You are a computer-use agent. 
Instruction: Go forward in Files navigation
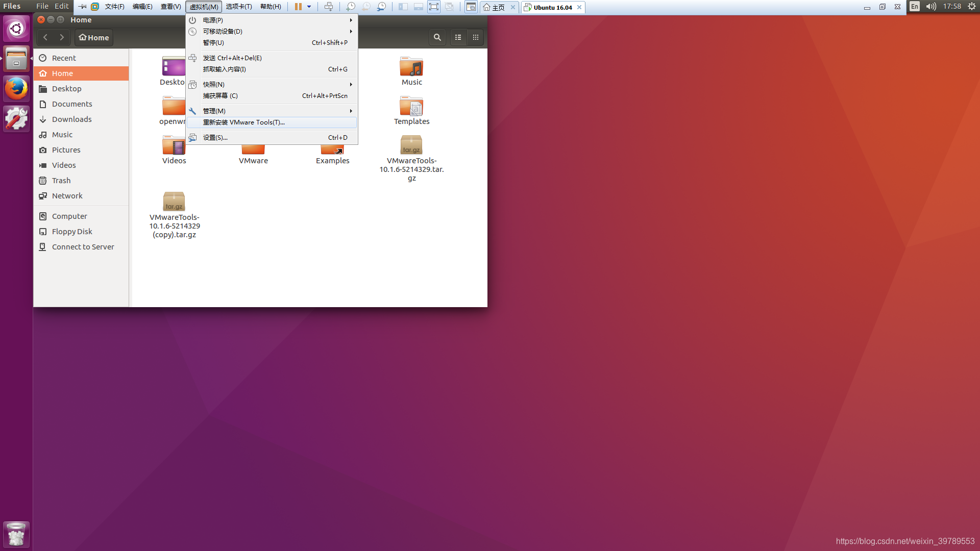pyautogui.click(x=62, y=37)
